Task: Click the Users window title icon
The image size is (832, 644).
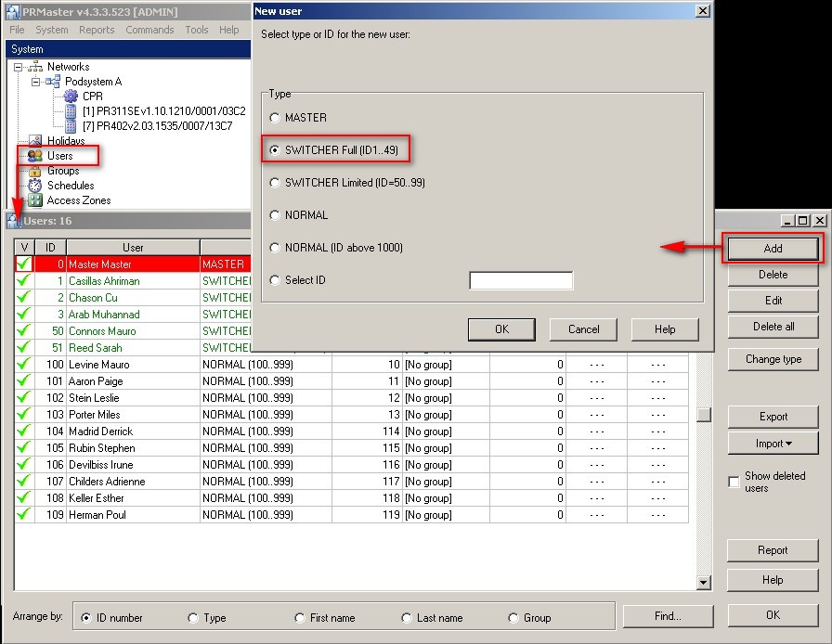Action: pyautogui.click(x=14, y=221)
